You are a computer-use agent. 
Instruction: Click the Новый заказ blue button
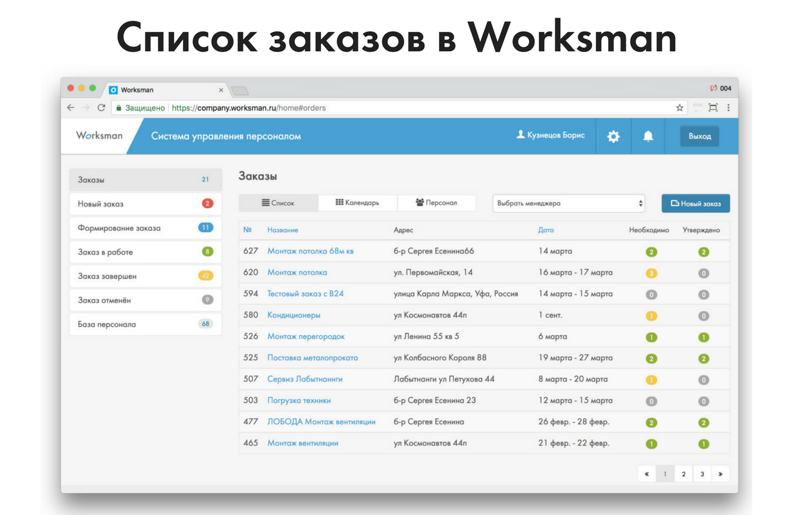695,204
